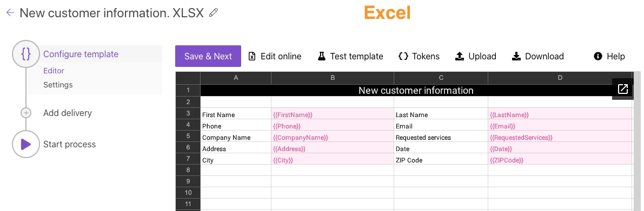Select row 1 header

(x=188, y=90)
